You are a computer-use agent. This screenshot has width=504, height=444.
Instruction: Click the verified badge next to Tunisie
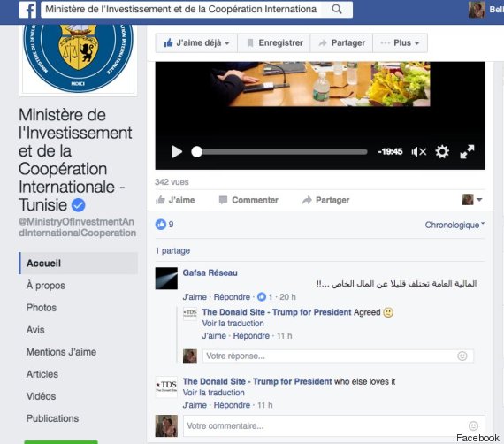[x=78, y=205]
